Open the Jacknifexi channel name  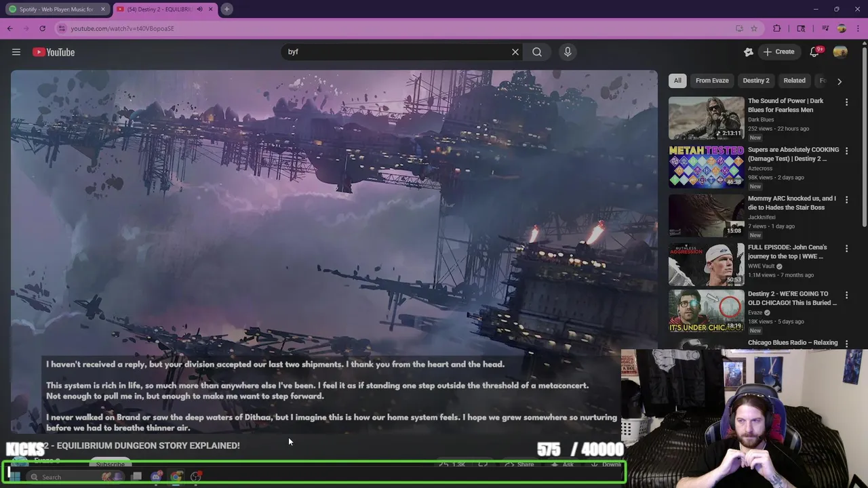click(762, 218)
